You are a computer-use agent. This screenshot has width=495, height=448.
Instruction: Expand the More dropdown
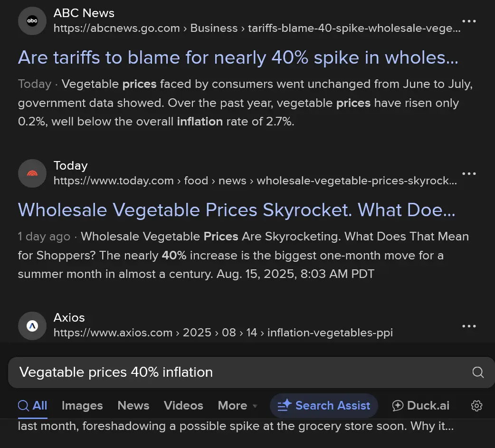point(237,406)
